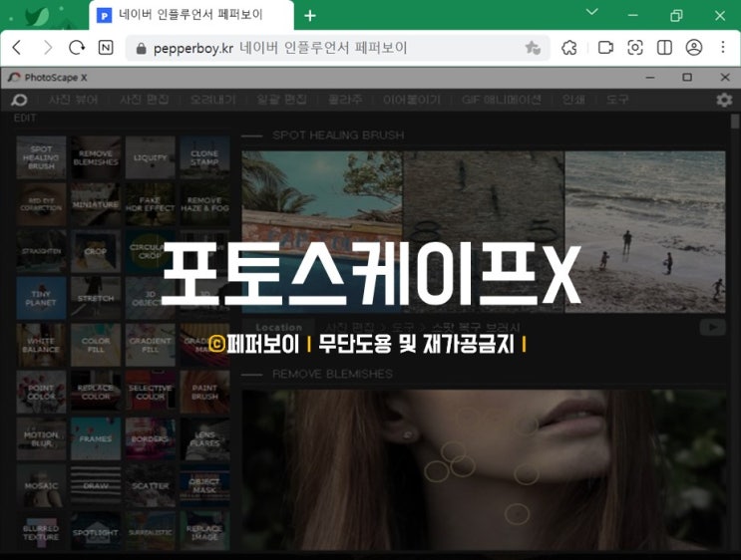
Task: Bookmark page with the star icon
Action: [x=533, y=47]
